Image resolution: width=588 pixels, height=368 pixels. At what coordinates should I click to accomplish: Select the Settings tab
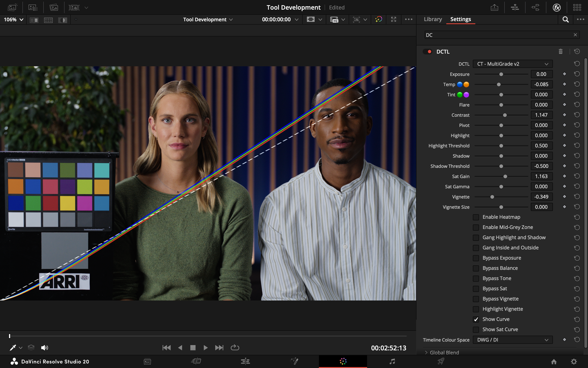point(460,19)
